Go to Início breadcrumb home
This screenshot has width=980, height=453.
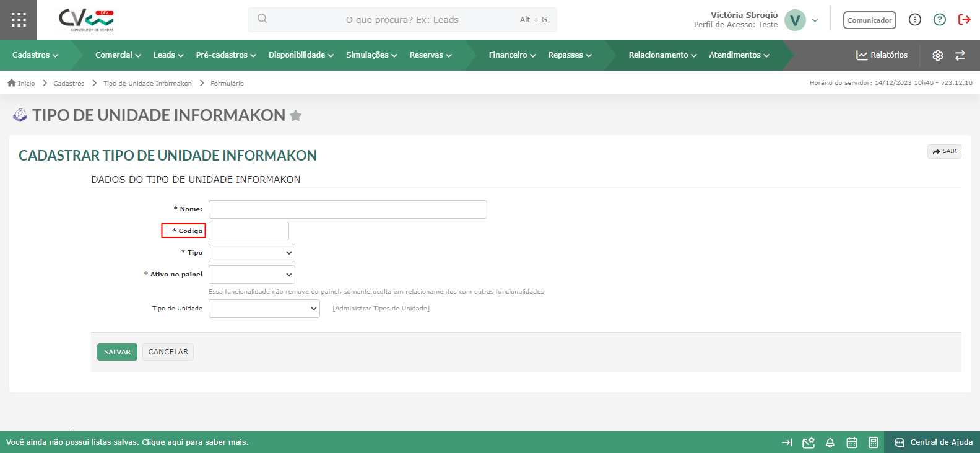tap(21, 83)
